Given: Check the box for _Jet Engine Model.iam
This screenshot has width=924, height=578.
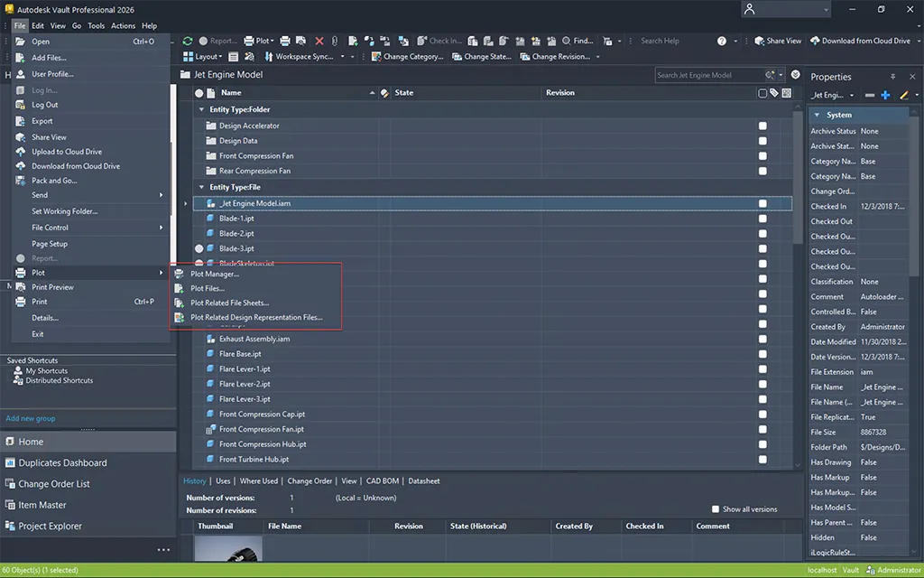Looking at the screenshot, I should point(762,203).
